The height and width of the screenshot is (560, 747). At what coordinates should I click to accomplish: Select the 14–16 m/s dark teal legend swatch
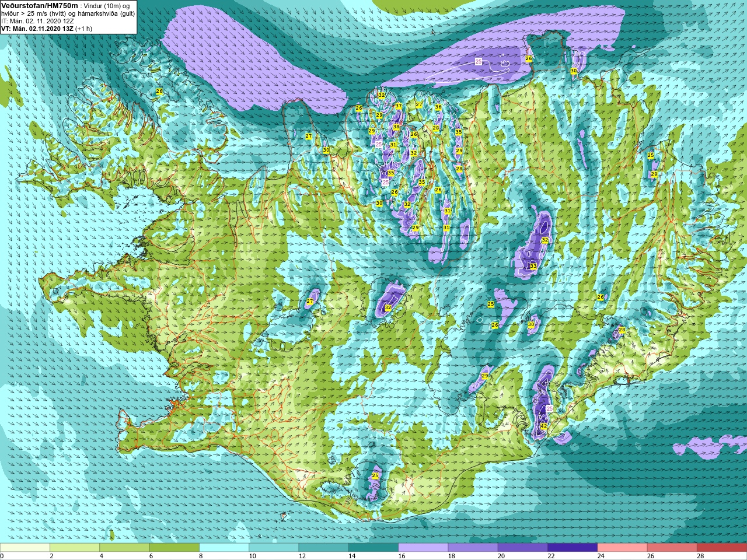coord(373,547)
